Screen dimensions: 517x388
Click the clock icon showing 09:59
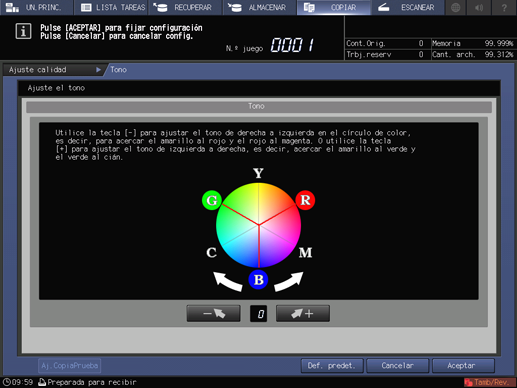pos(7,382)
